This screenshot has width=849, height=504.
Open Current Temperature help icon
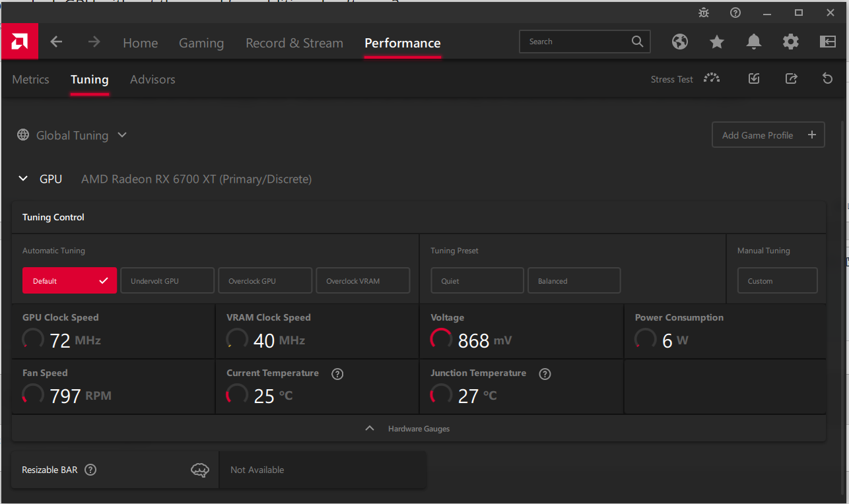pos(337,374)
